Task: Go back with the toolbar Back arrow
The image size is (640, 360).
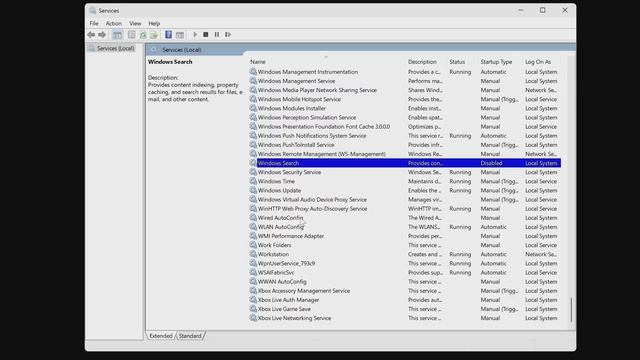Action: [x=91, y=35]
